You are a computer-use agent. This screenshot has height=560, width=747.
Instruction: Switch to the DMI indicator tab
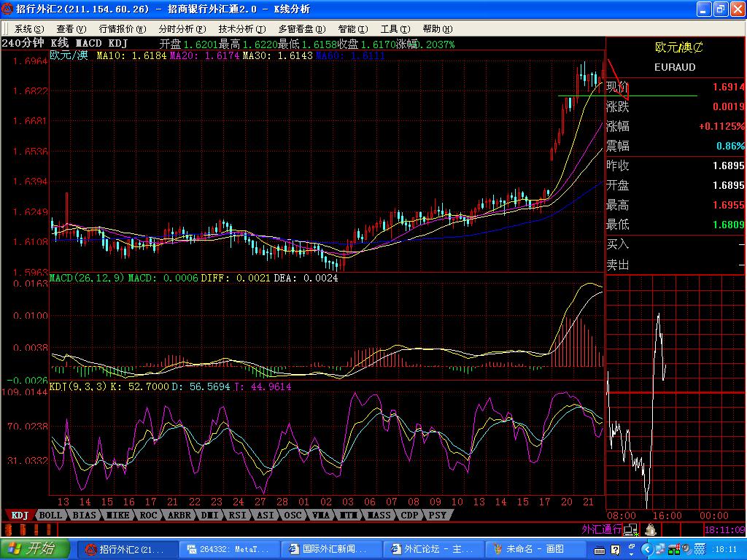pyautogui.click(x=209, y=516)
